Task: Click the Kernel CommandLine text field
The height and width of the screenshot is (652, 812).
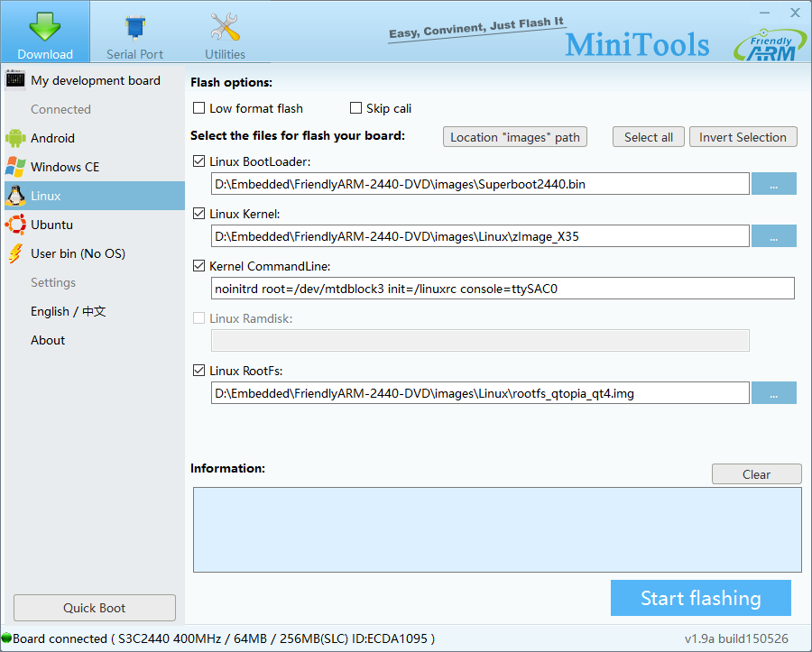Action: (503, 289)
